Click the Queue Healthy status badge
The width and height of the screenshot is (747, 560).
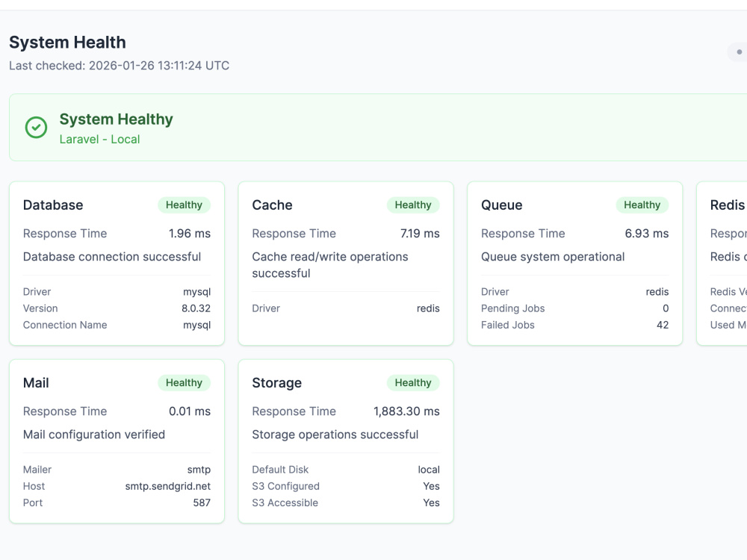pyautogui.click(x=642, y=205)
